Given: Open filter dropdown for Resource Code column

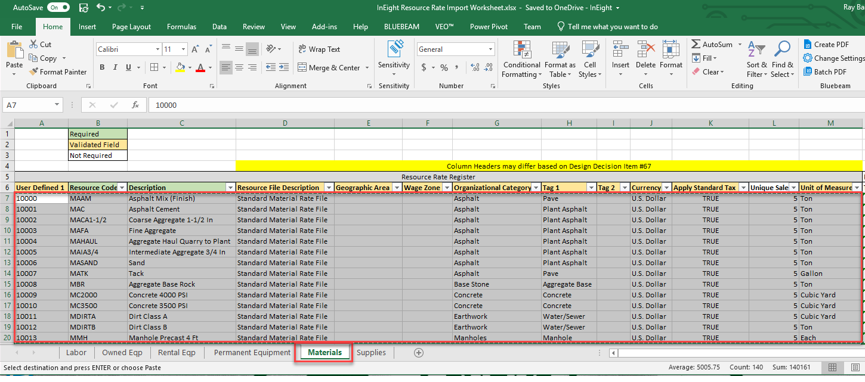Looking at the screenshot, I should (122, 188).
